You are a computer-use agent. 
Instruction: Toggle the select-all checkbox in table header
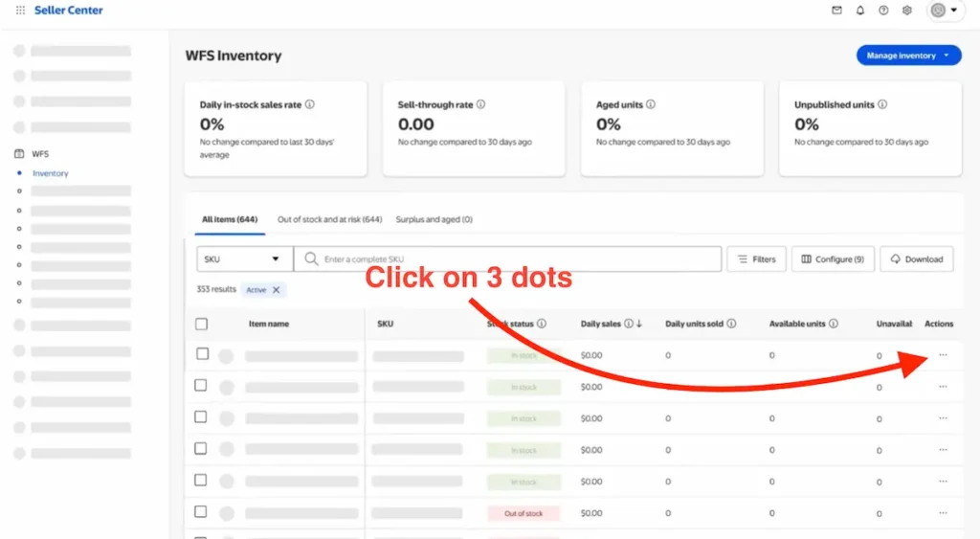pos(201,324)
